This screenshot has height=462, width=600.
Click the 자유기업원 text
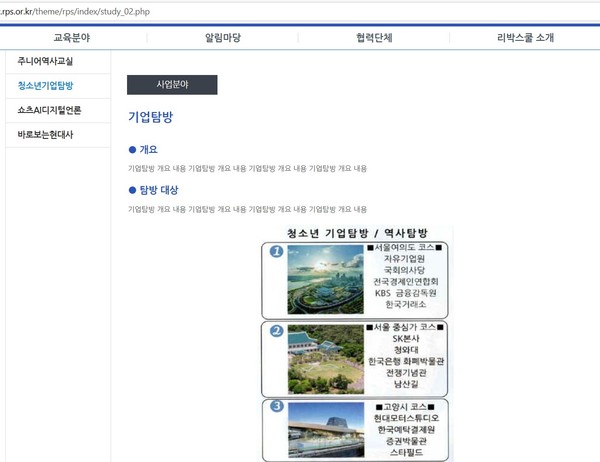[404, 259]
